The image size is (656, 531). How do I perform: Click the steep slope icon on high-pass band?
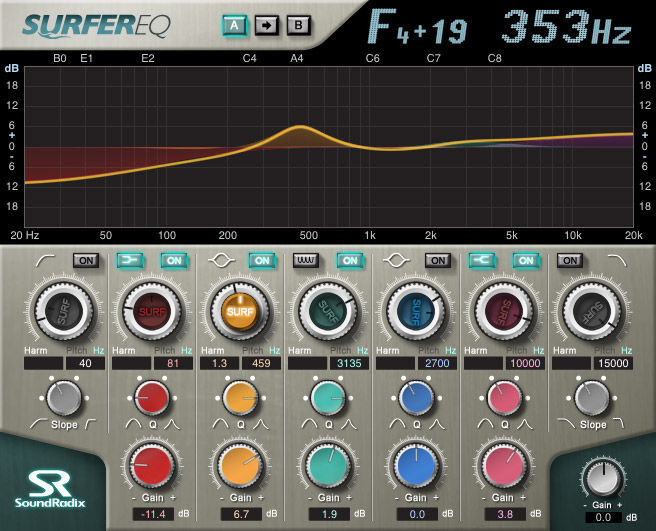click(90, 424)
